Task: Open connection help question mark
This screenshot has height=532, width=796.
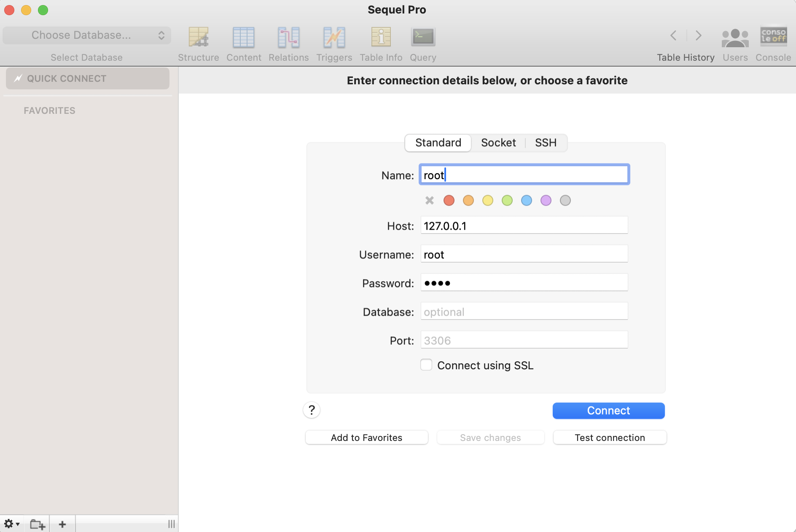Action: coord(312,410)
